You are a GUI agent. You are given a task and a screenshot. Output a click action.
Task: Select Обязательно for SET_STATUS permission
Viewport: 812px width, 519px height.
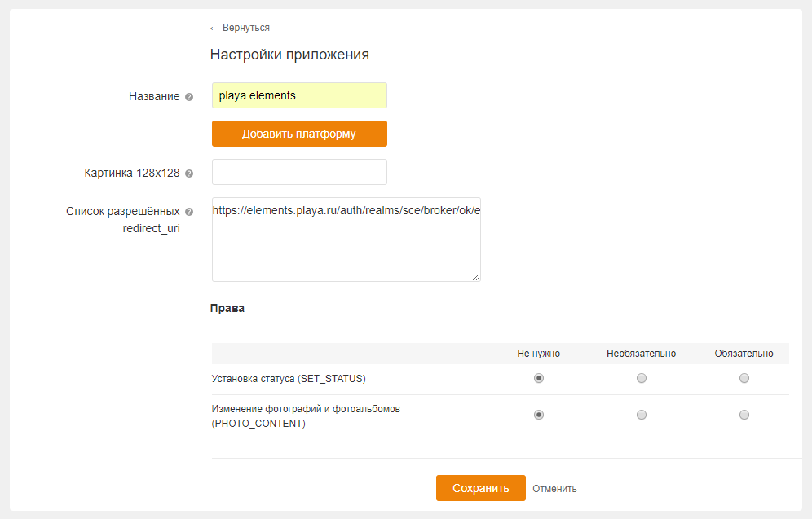tap(744, 378)
